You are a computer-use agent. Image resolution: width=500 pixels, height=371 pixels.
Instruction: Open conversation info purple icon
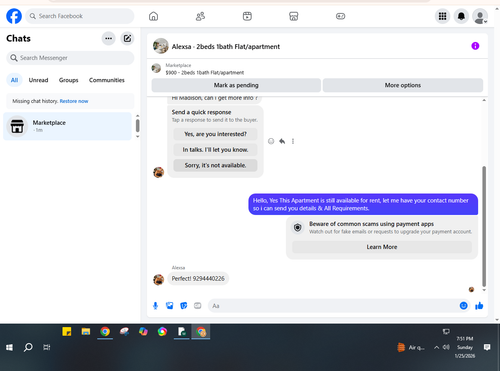[475, 46]
